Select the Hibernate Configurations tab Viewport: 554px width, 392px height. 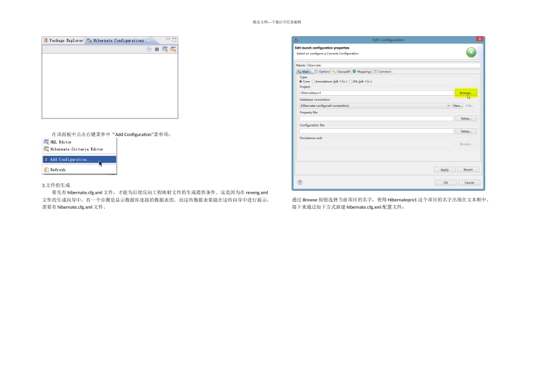tap(119, 40)
